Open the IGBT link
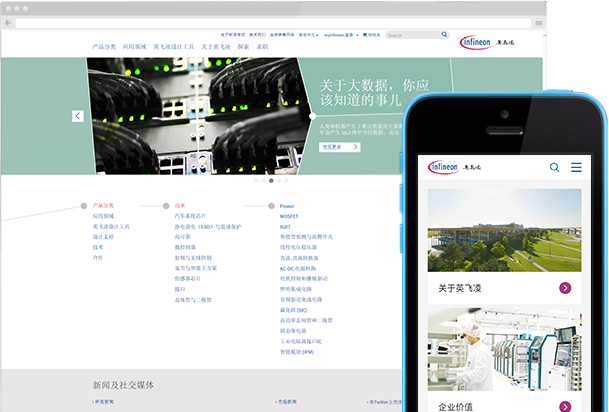The image size is (609, 412). pos(285,227)
